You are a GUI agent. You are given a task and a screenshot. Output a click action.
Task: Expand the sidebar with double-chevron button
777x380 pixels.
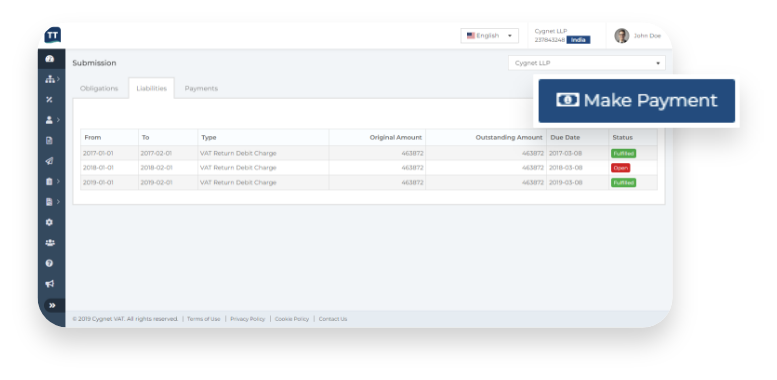[x=53, y=305]
